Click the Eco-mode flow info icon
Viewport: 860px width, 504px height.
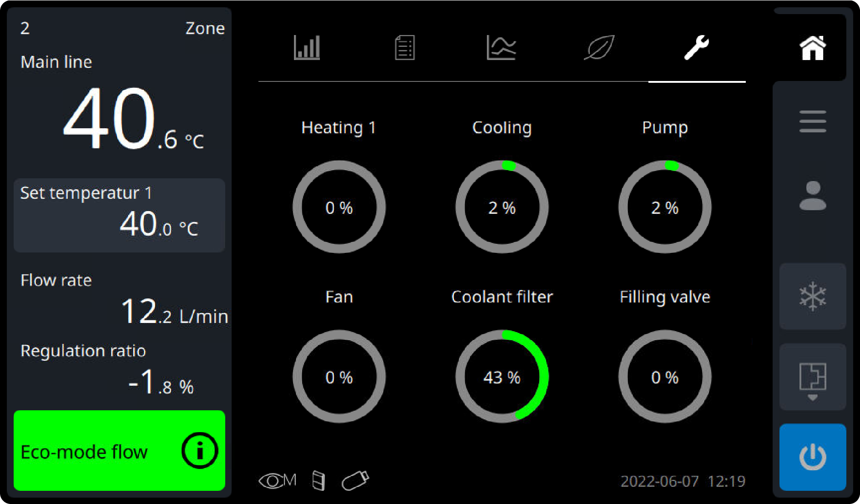[x=199, y=451]
